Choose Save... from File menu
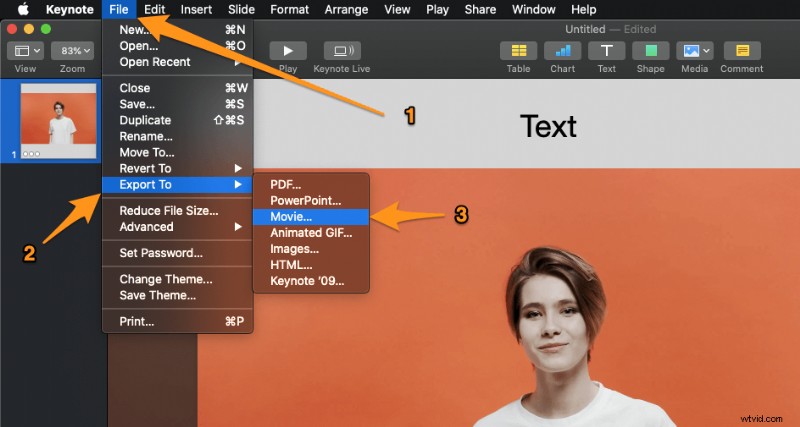The width and height of the screenshot is (800, 427). click(178, 104)
